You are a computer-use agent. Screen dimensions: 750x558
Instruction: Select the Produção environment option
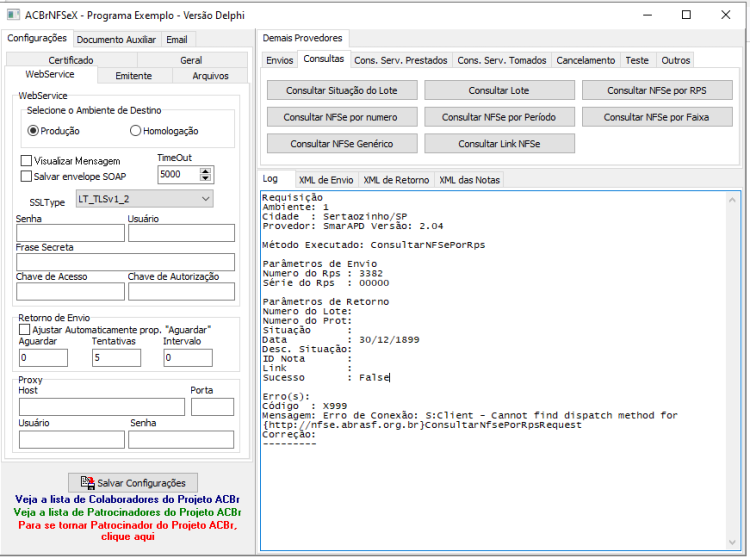(33, 131)
